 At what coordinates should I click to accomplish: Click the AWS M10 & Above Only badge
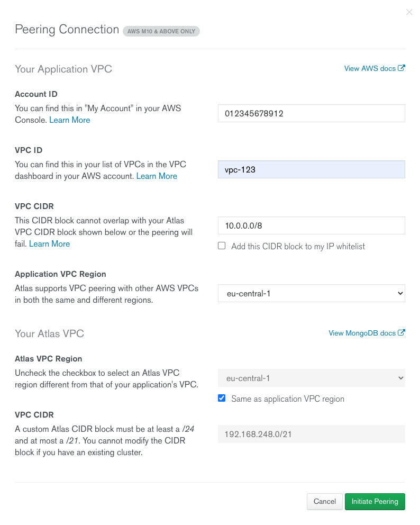[161, 31]
